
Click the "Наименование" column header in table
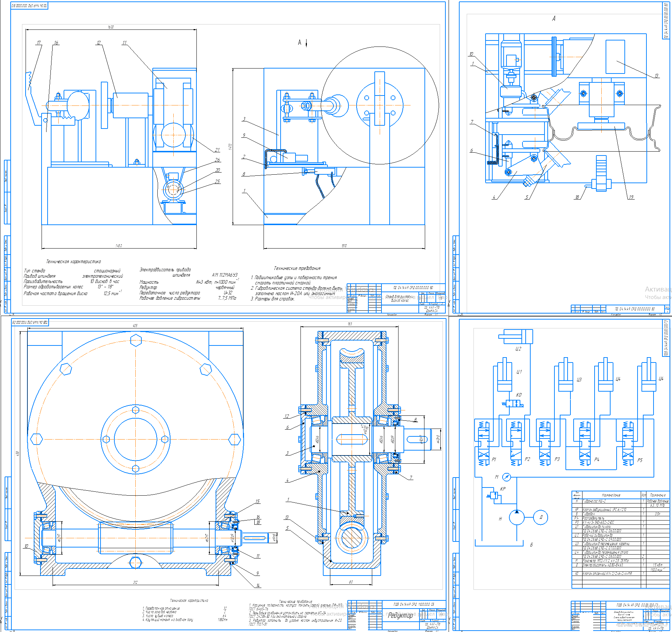[611, 495]
